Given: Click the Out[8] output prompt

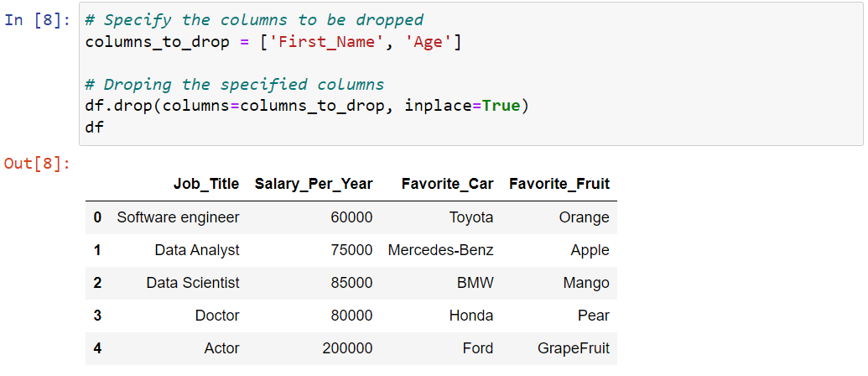Looking at the screenshot, I should (x=38, y=164).
